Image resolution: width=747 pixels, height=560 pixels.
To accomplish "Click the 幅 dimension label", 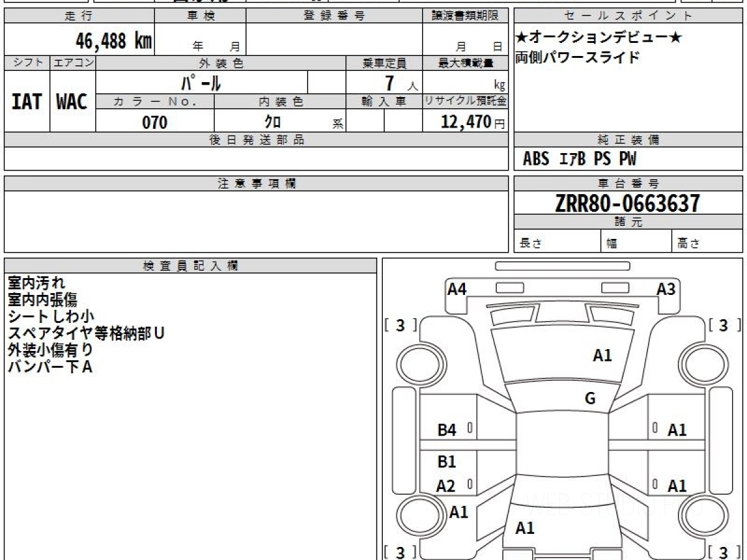I will click(612, 244).
